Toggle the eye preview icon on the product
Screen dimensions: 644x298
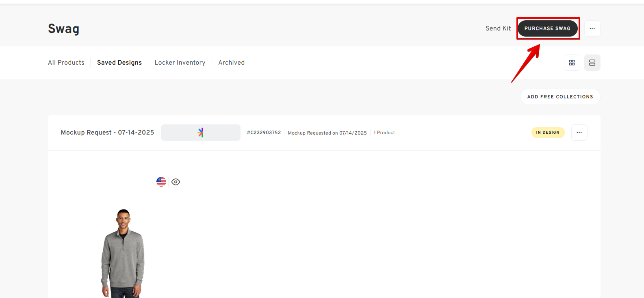[176, 182]
